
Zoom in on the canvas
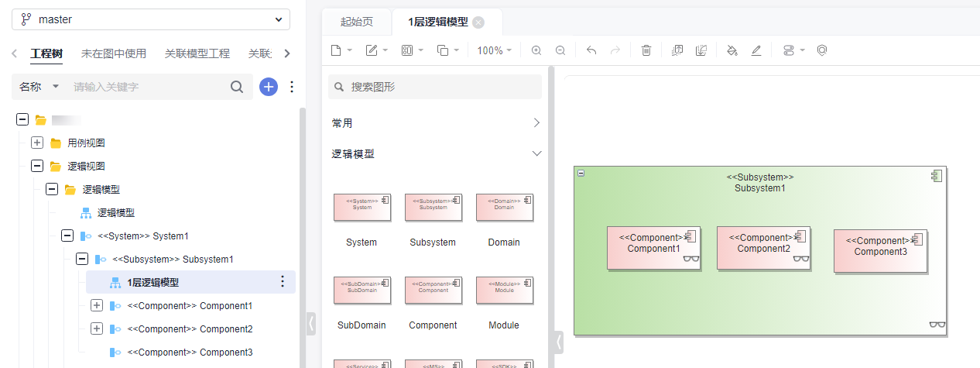point(536,50)
